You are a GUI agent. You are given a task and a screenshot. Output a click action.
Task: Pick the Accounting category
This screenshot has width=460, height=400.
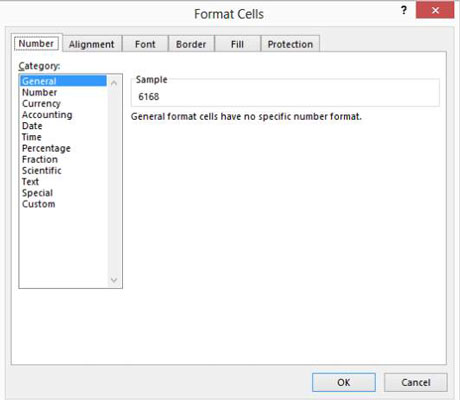(63, 115)
